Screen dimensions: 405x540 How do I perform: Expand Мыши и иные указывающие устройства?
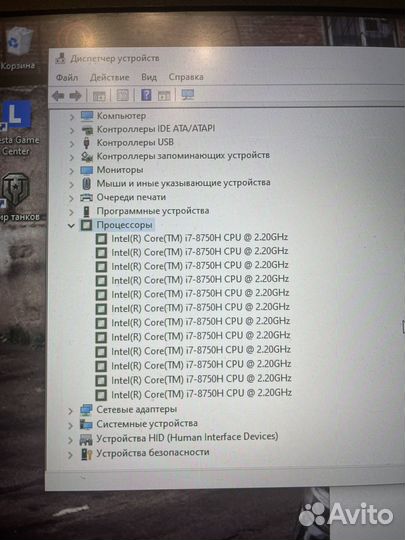click(x=71, y=185)
